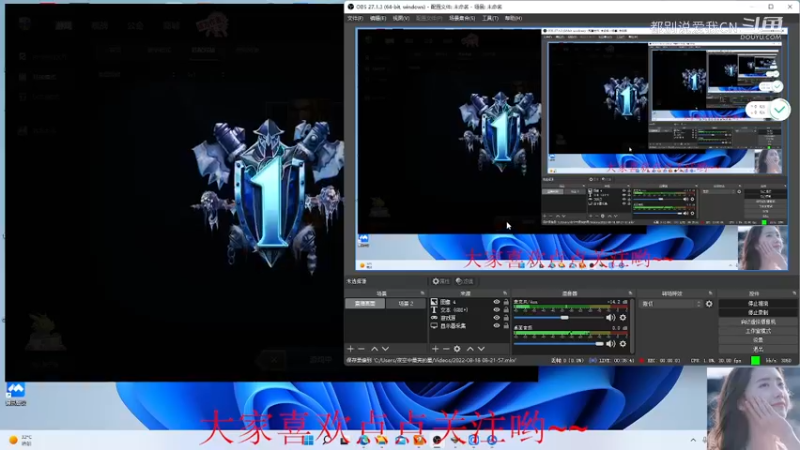Image resolution: width=800 pixels, height=450 pixels.
Task: Toggle the lock on the 文本 (GDI+) source
Action: coord(506,310)
